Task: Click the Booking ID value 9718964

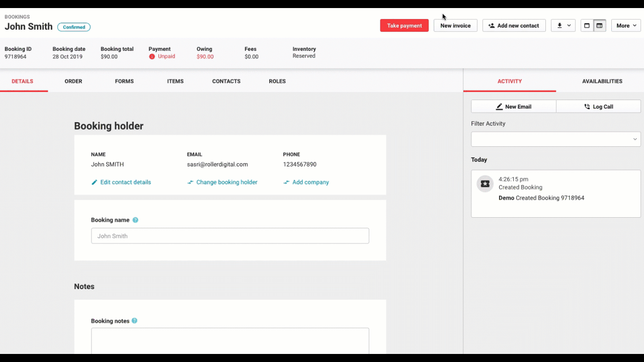Action: (x=16, y=57)
